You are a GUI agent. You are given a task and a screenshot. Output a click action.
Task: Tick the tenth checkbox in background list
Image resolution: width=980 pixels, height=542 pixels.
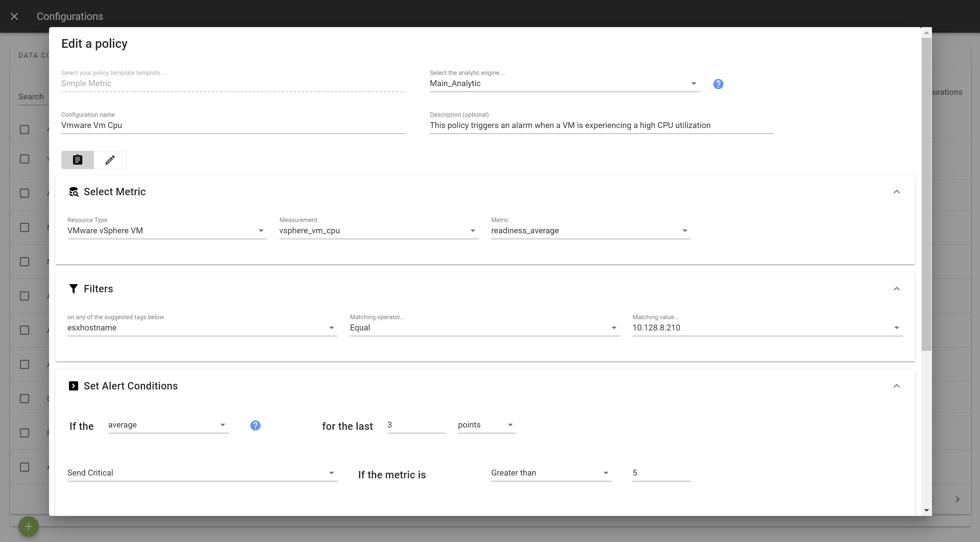24,433
